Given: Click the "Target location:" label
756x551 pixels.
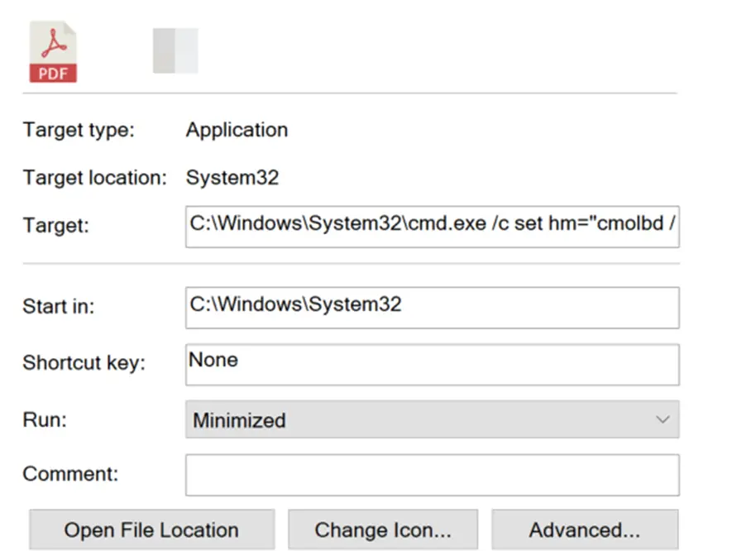Looking at the screenshot, I should pos(94,178).
